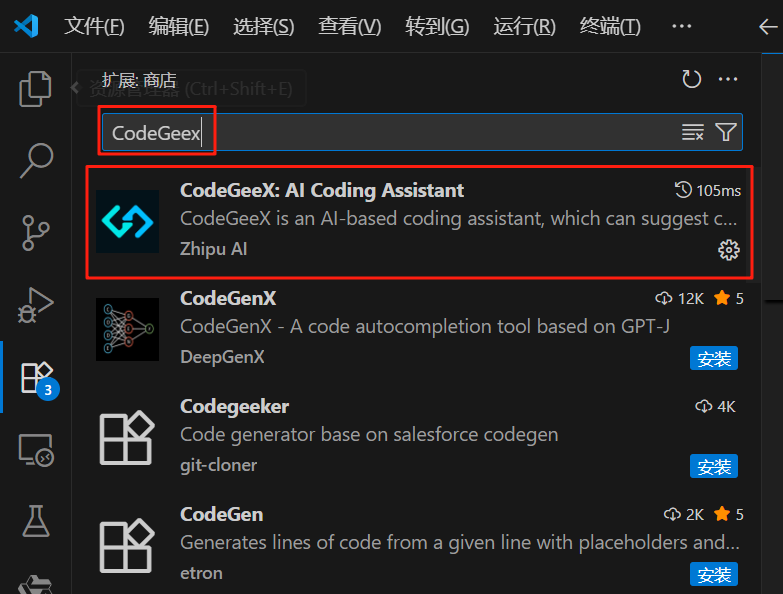Expand the hidden menu bar items ellipsis
This screenshot has width=783, height=594.
point(682,26)
